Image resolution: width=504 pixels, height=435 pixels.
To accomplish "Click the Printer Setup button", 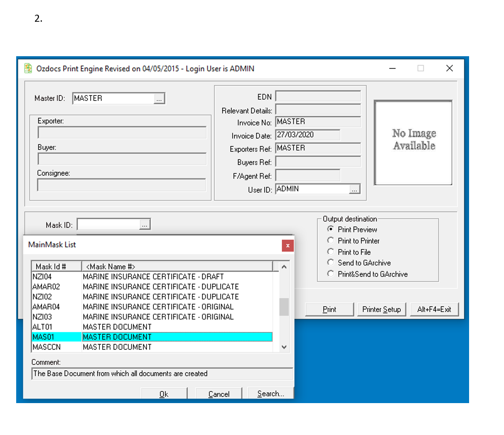I will [x=381, y=309].
